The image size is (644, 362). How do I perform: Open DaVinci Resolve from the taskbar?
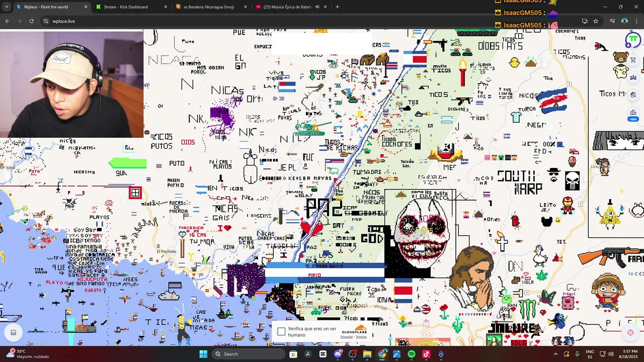click(308, 354)
